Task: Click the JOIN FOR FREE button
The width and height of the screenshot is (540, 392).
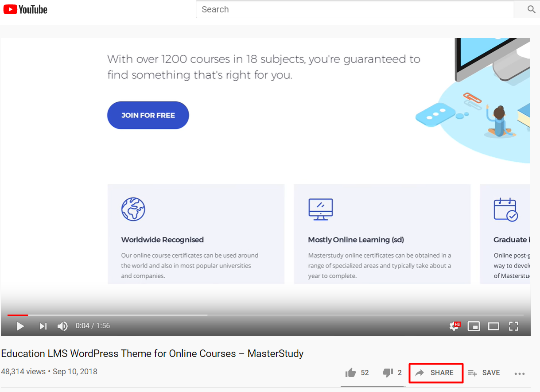Action: [x=148, y=115]
